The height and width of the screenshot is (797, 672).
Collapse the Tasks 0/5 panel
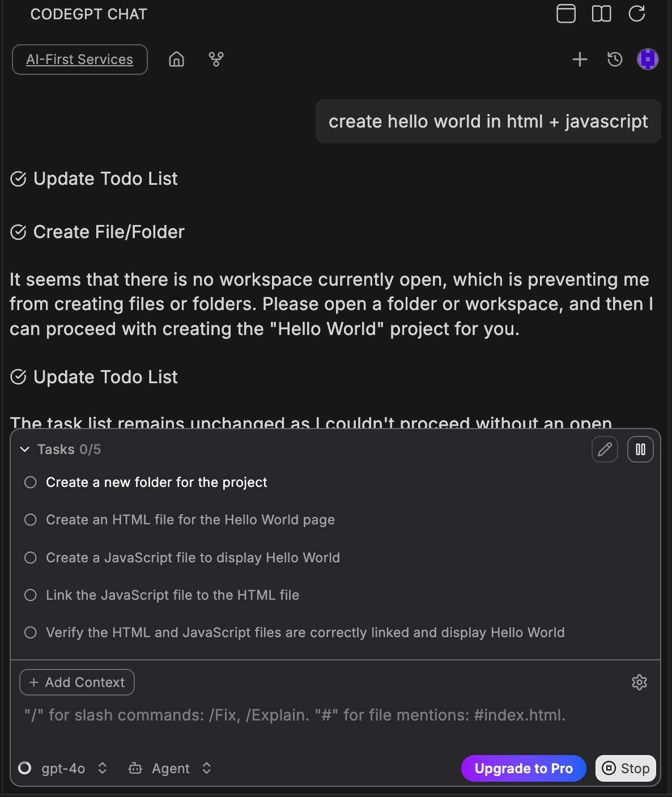point(24,449)
